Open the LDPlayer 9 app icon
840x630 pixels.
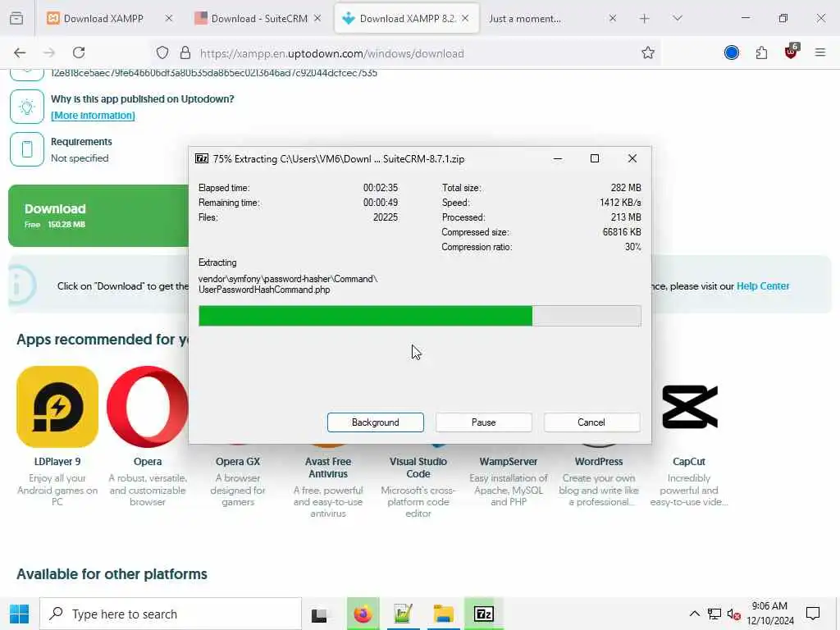(x=57, y=407)
